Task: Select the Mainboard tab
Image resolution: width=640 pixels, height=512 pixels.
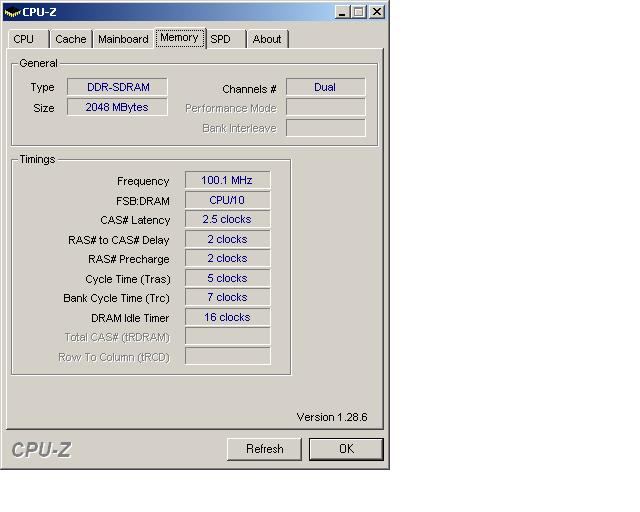Action: point(123,39)
